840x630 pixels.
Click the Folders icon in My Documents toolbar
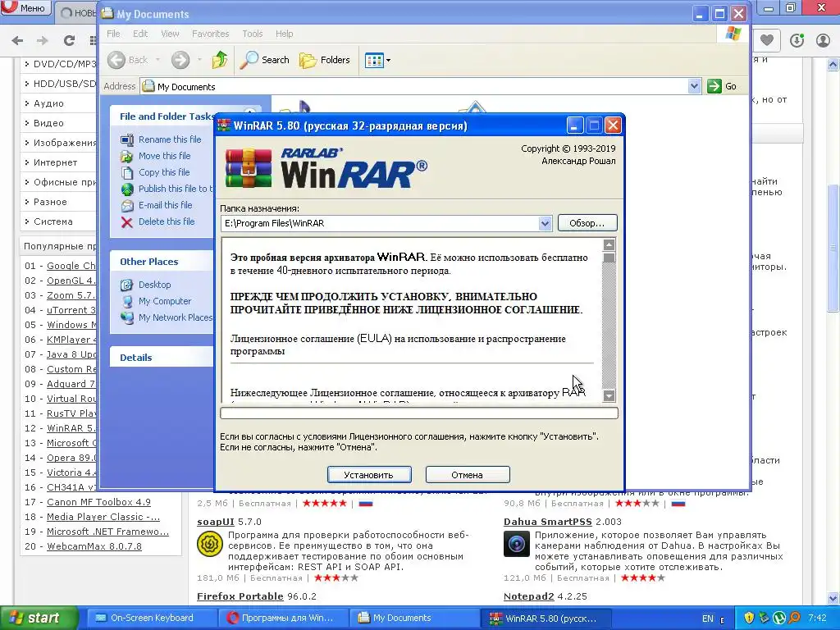[x=308, y=60]
